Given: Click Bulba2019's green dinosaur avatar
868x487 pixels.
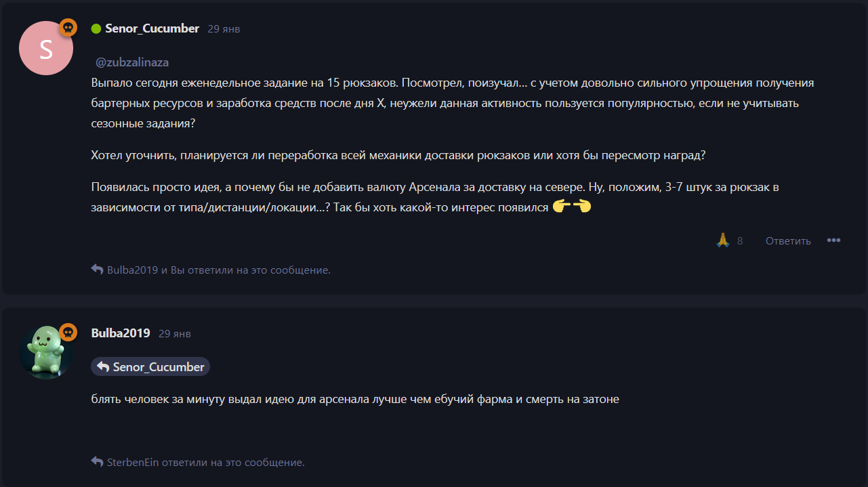Looking at the screenshot, I should coord(46,352).
